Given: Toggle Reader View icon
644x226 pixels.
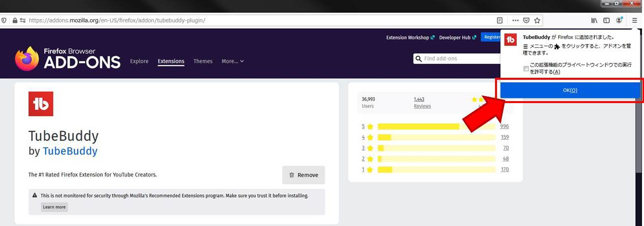Looking at the screenshot, I should click(500, 20).
